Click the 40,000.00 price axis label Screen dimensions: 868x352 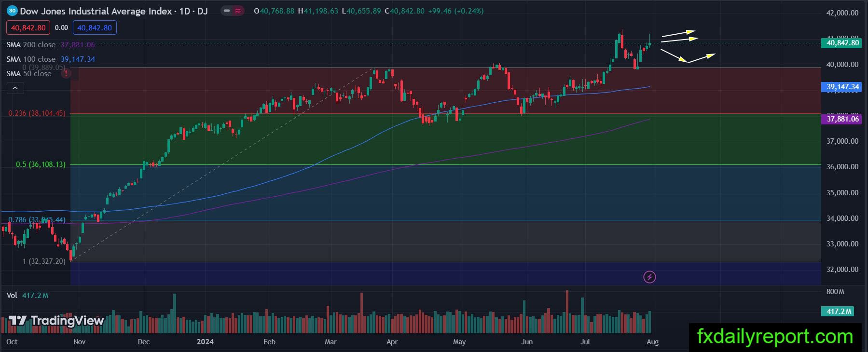pyautogui.click(x=842, y=64)
